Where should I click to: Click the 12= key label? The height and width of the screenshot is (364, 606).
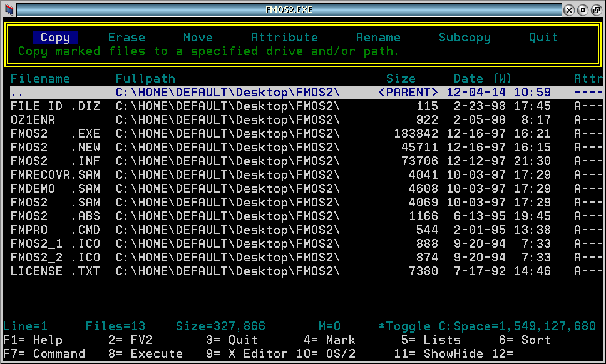point(503,354)
